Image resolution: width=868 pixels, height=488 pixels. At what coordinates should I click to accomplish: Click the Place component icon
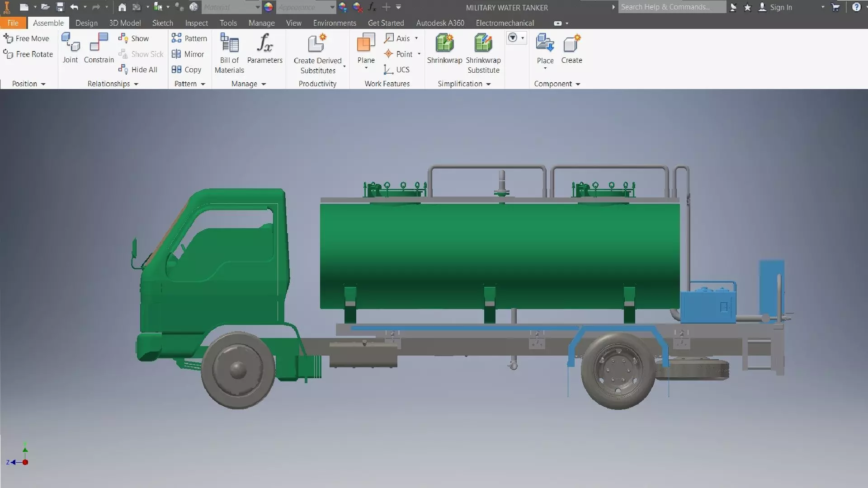coord(545,43)
